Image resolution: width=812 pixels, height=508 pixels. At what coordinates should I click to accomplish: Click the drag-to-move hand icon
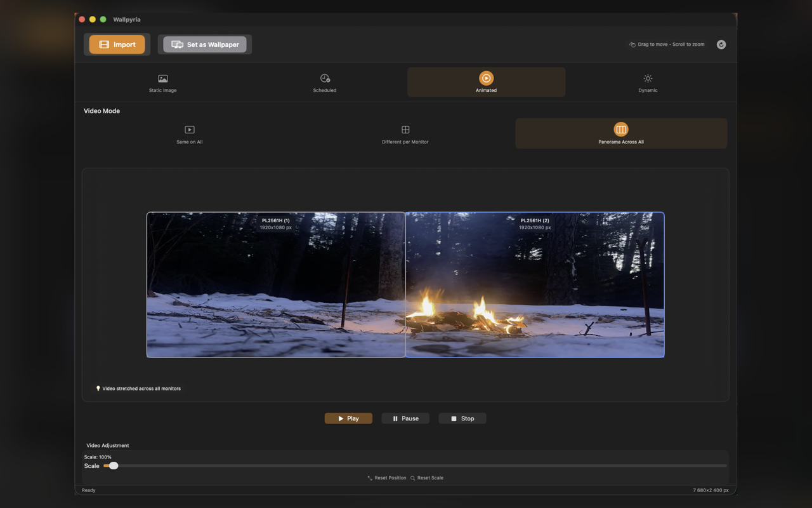pyautogui.click(x=632, y=44)
